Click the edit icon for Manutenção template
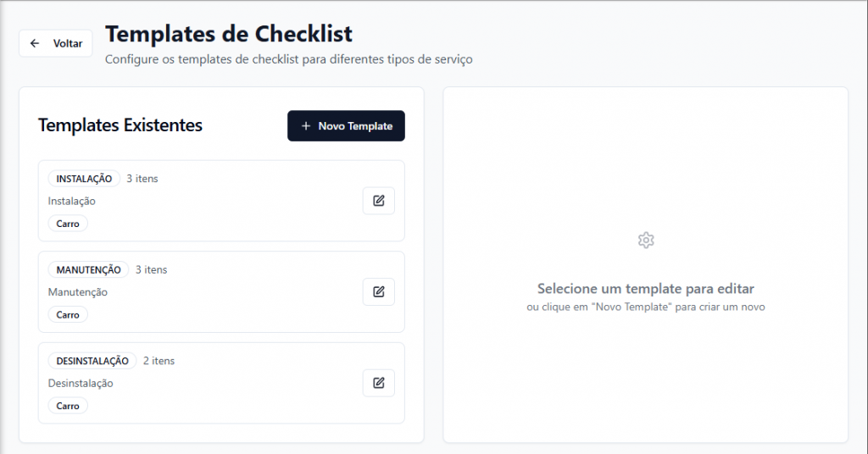868x454 pixels. coord(379,291)
